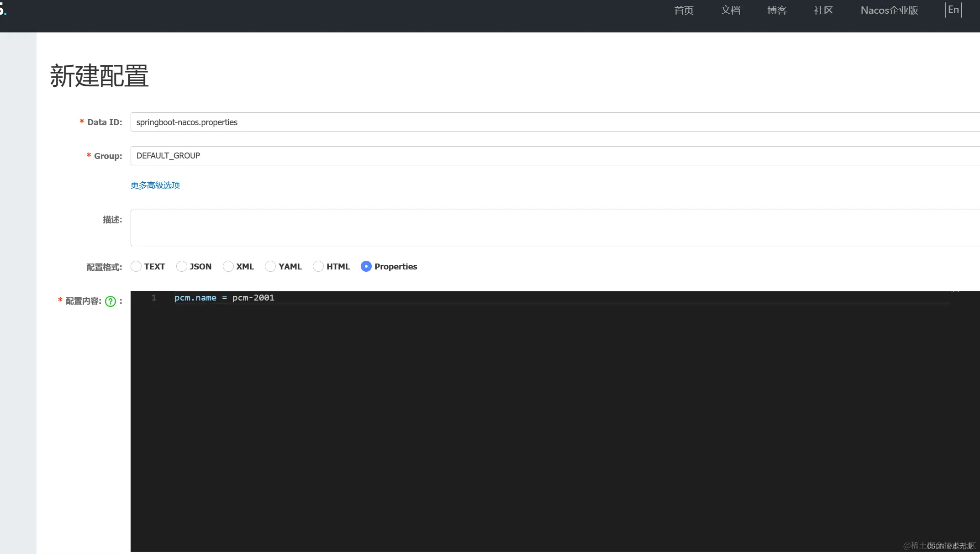
Task: Open the 社区 menu item
Action: pos(823,11)
